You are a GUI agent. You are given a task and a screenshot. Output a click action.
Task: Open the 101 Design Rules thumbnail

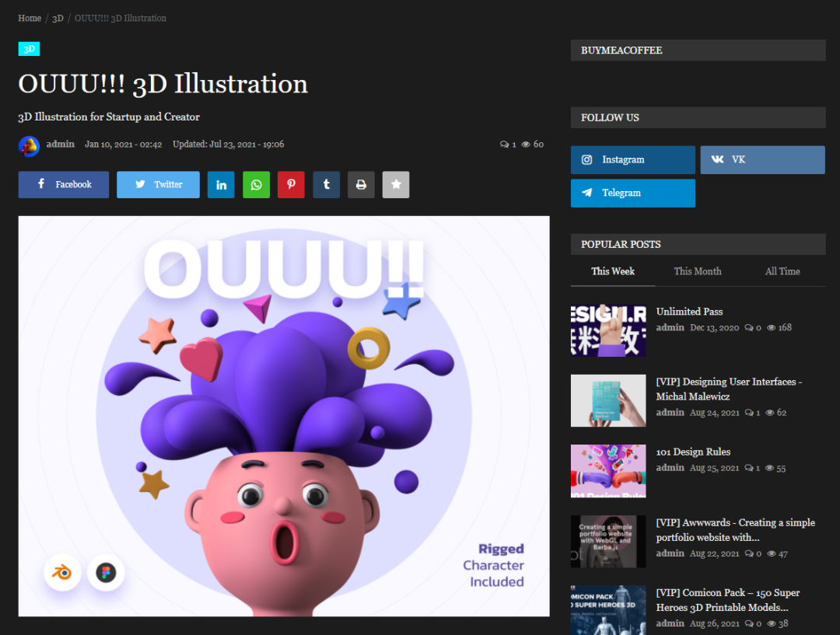(x=608, y=471)
